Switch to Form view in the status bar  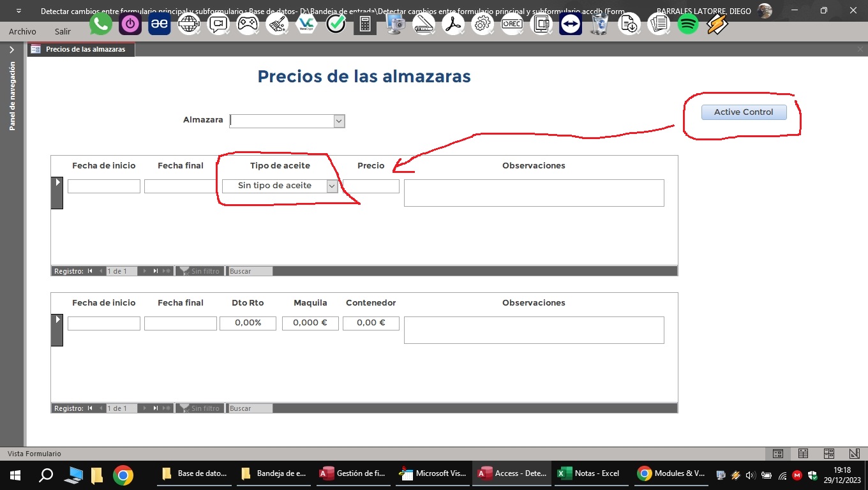(778, 454)
